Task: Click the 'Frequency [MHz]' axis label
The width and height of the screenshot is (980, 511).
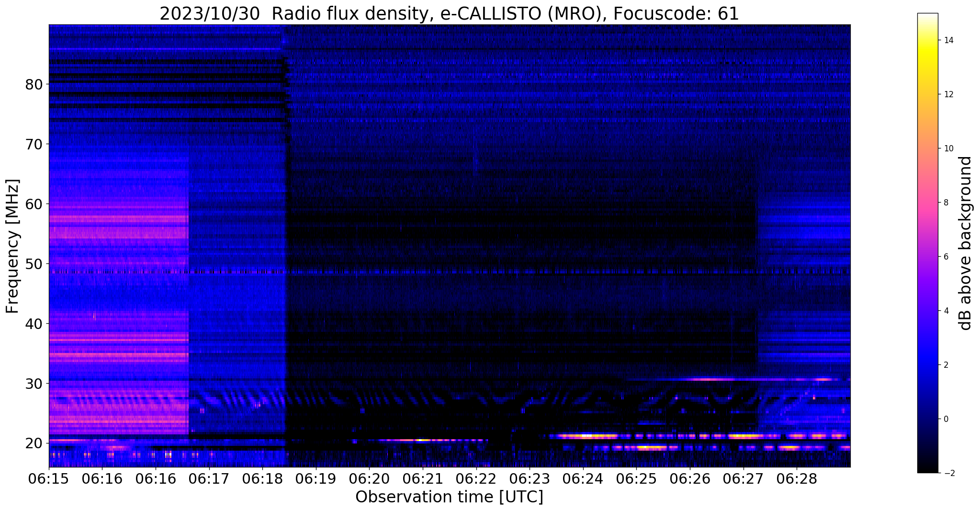Action: tap(12, 246)
